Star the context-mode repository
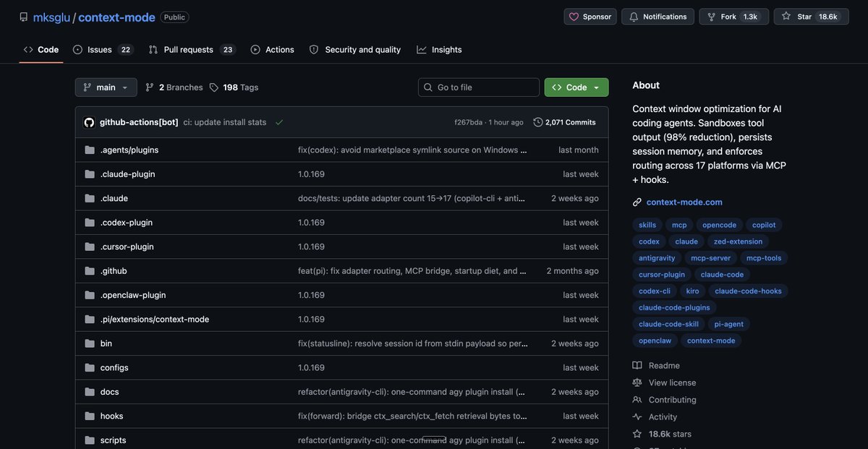868x449 pixels. pyautogui.click(x=811, y=17)
